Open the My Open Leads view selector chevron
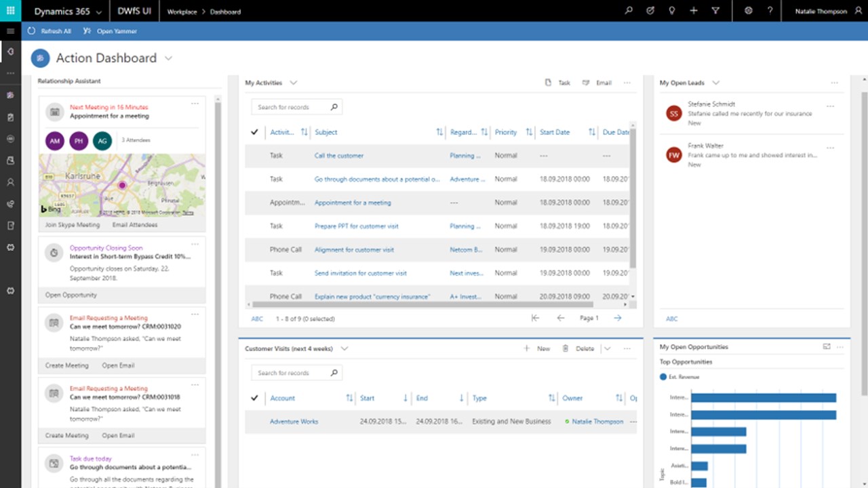This screenshot has height=488, width=868. pyautogui.click(x=715, y=83)
